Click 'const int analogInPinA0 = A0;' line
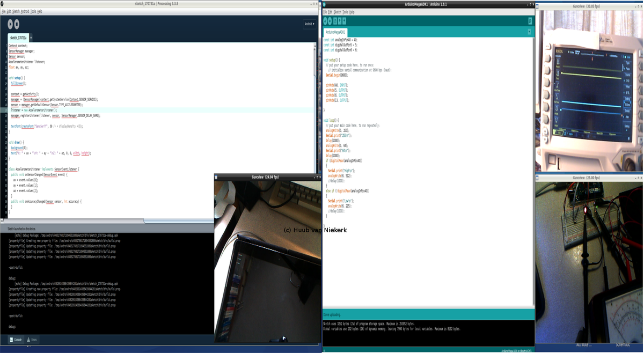 coord(340,40)
